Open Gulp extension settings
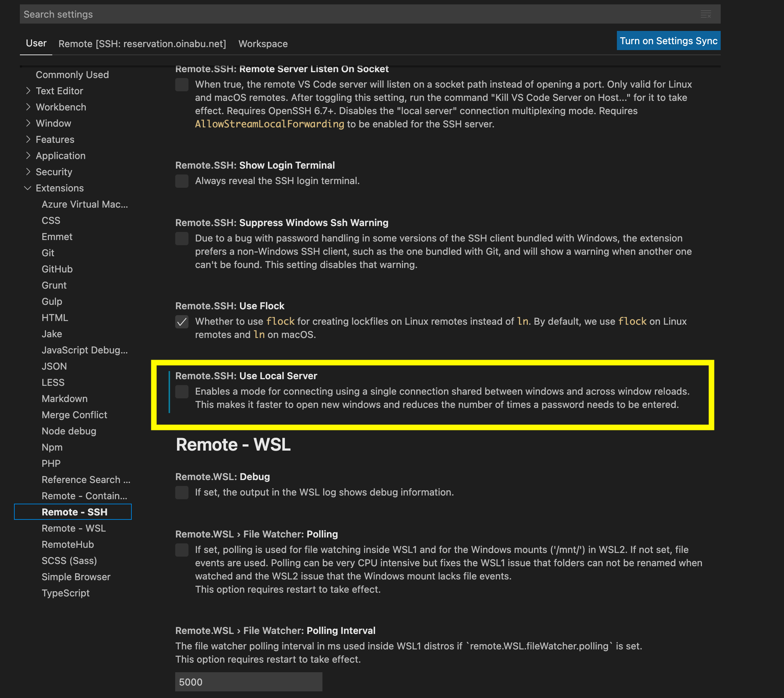This screenshot has height=698, width=784. [x=52, y=302]
